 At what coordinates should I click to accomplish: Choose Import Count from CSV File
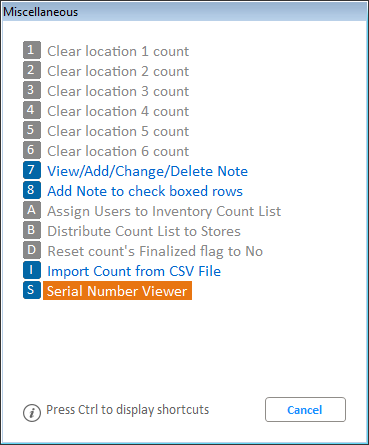134,271
